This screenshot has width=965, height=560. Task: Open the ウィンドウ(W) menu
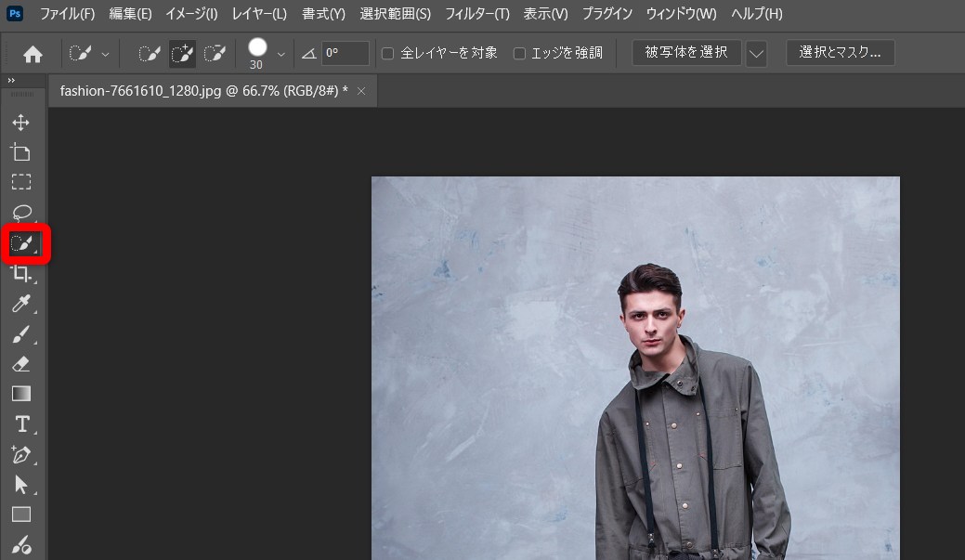click(682, 14)
